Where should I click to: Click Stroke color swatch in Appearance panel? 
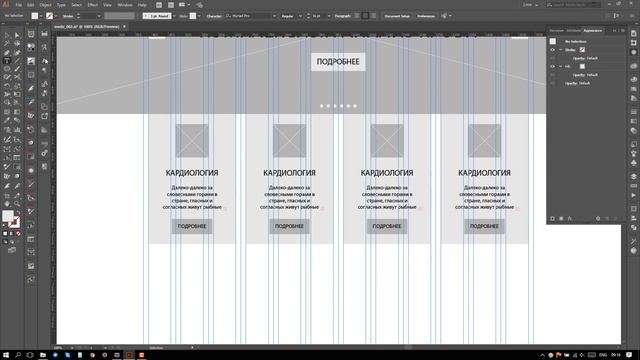582,50
